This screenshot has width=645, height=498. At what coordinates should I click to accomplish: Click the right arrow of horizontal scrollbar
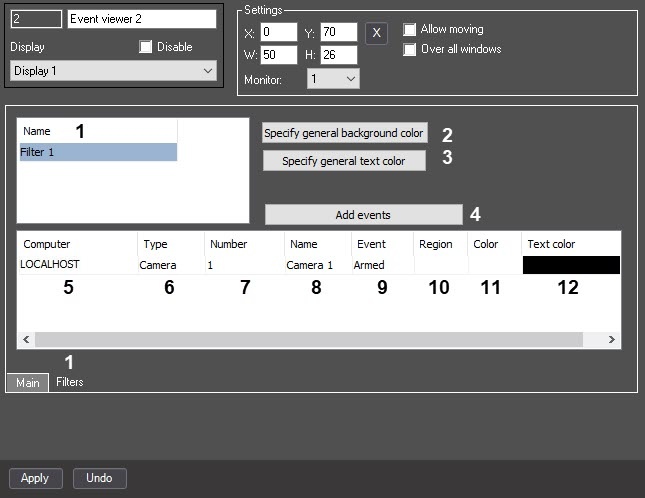(x=611, y=339)
